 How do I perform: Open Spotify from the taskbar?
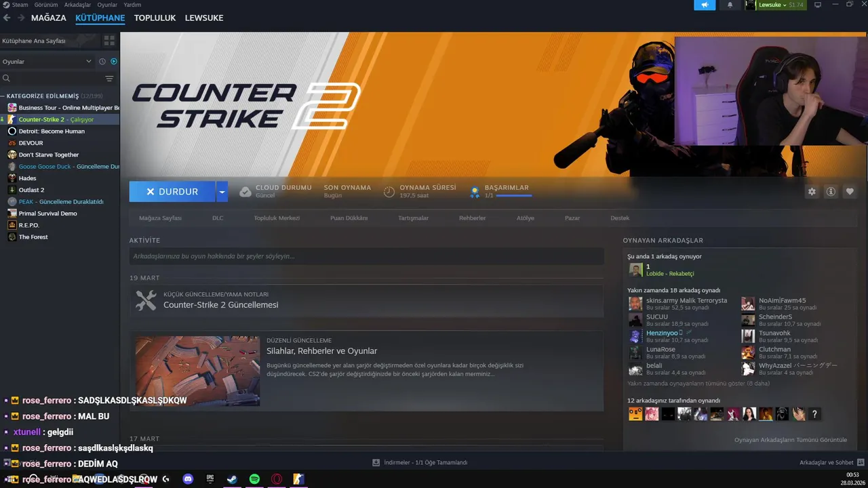[254, 479]
